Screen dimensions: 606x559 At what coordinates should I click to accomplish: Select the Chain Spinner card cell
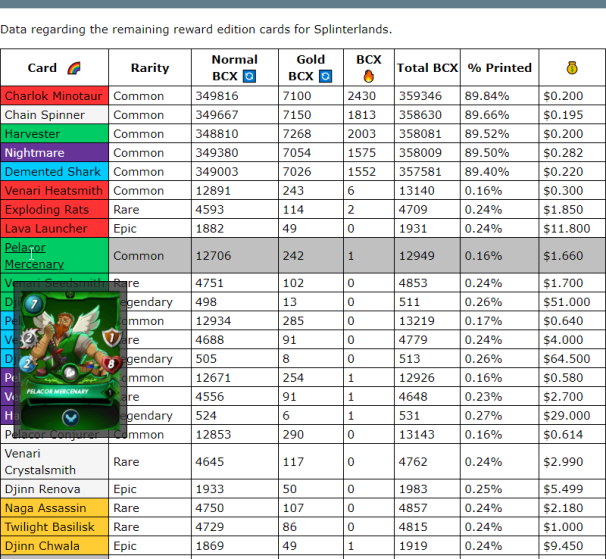coord(54,114)
